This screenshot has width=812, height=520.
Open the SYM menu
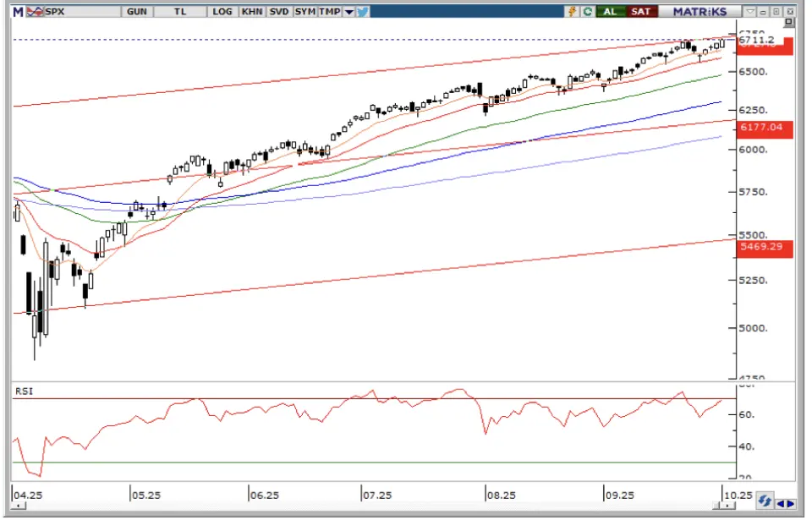[x=305, y=12]
